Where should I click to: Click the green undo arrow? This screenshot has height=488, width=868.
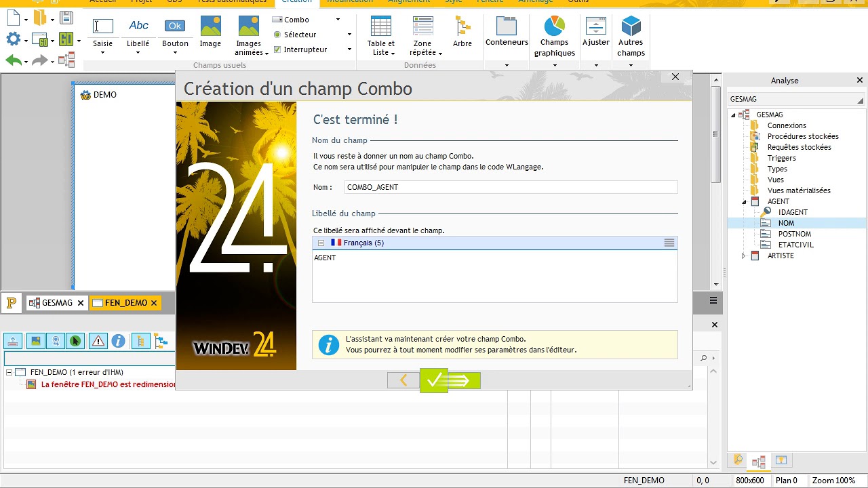(x=13, y=60)
